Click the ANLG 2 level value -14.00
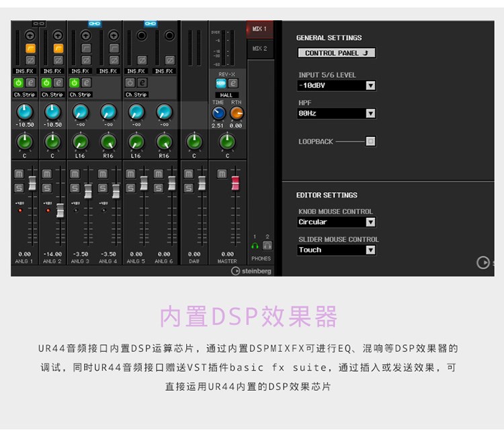Viewport: 504px width, 439px height. [x=52, y=254]
